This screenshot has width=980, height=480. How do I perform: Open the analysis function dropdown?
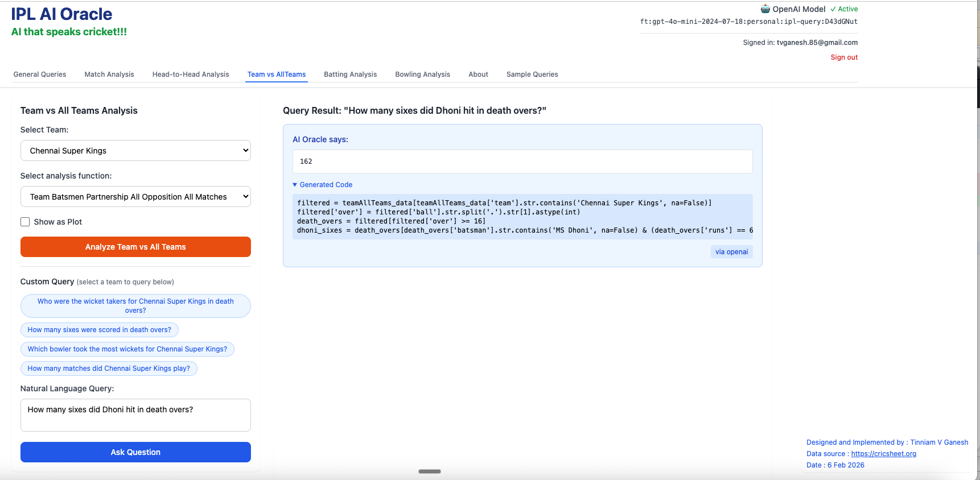[x=135, y=197]
